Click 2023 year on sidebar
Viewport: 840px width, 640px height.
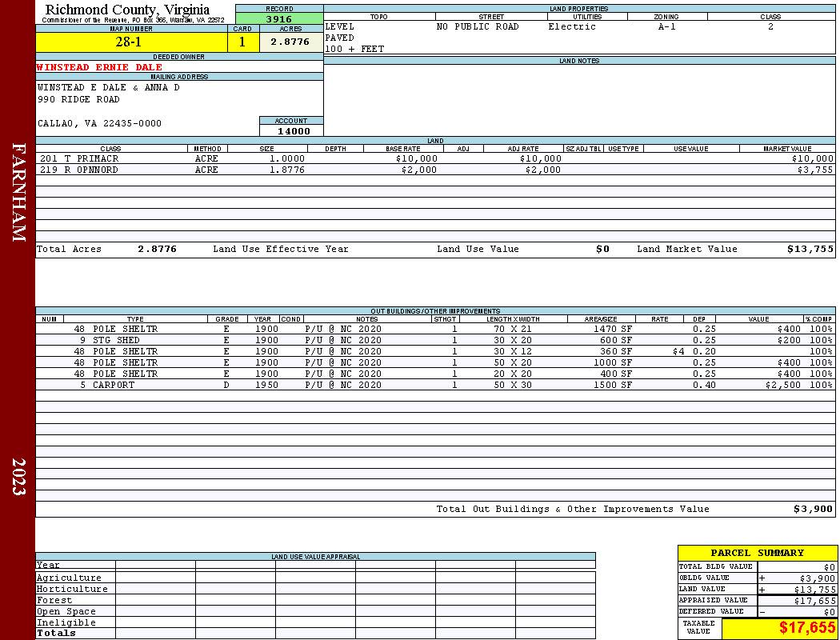pyautogui.click(x=18, y=476)
